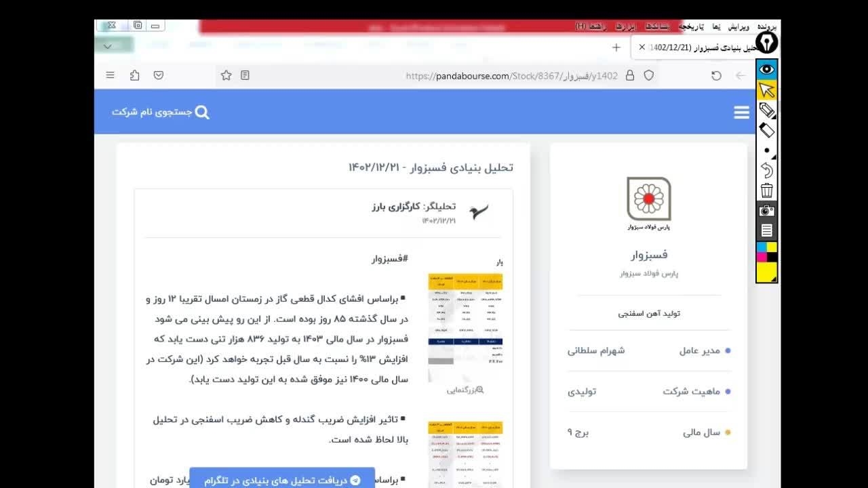Open the تاریخچه (History) menu

coord(692,26)
